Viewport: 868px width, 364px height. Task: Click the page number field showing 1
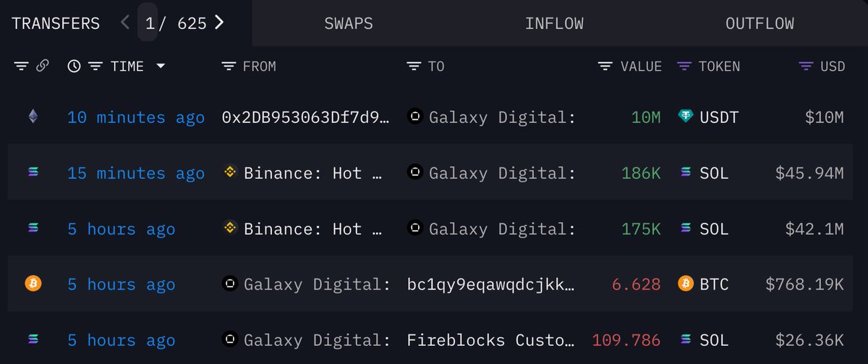point(150,23)
